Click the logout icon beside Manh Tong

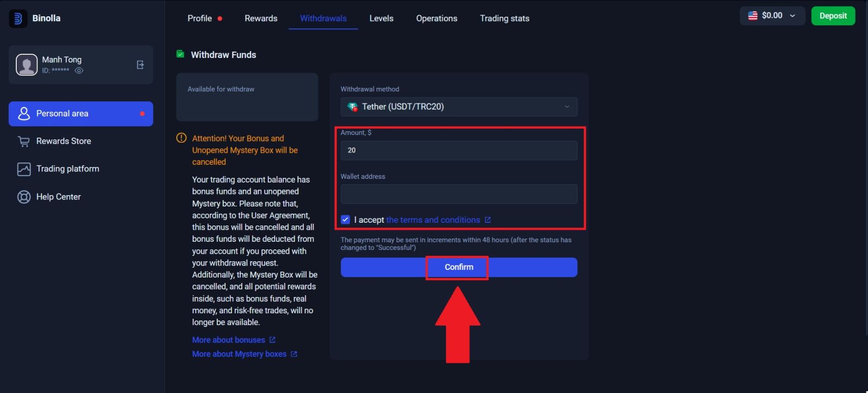[140, 65]
